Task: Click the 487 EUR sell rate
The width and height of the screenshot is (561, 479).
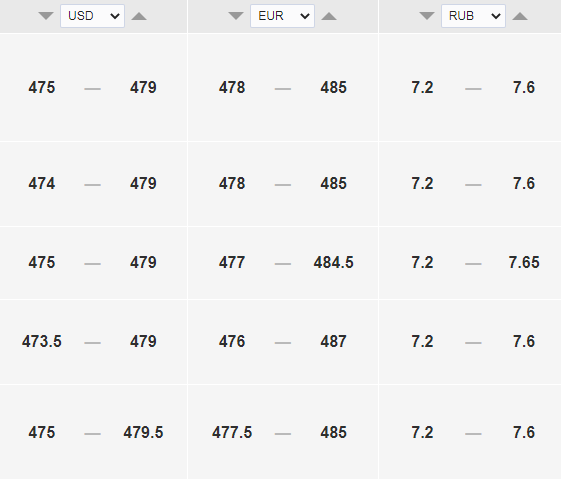Action: point(333,341)
